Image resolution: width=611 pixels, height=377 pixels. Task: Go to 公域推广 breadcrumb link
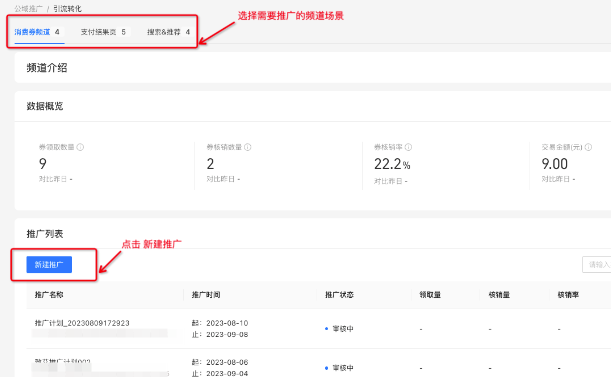pos(28,9)
